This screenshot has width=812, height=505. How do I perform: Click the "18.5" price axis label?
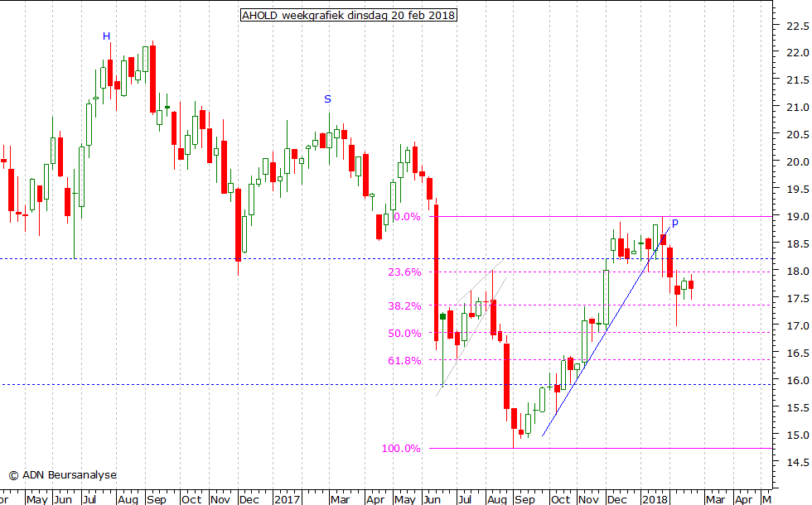[797, 243]
